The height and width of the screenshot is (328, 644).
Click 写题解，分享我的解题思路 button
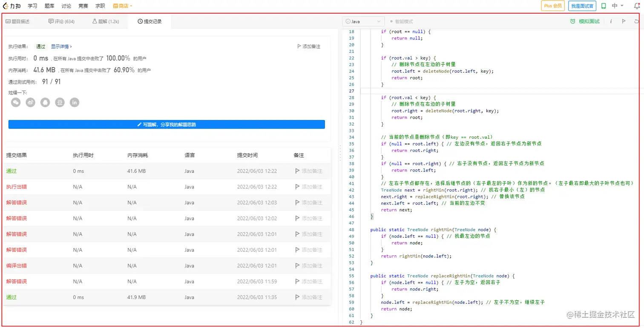pyautogui.click(x=167, y=125)
